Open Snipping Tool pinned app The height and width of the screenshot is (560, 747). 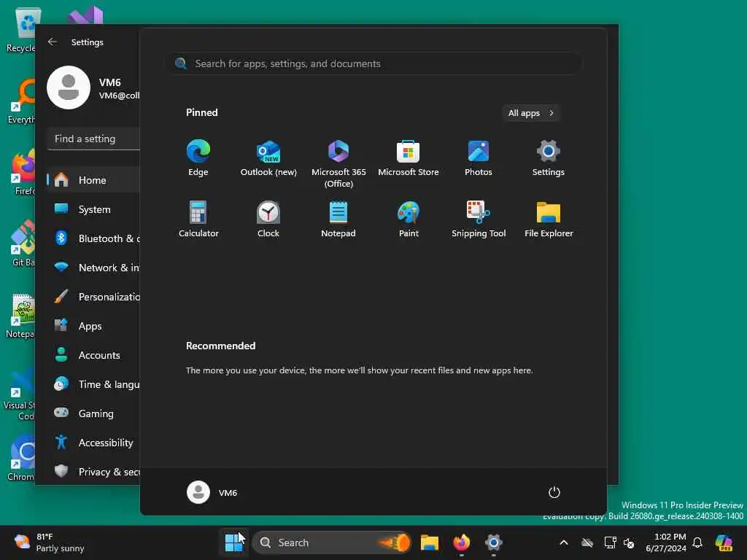(x=479, y=219)
